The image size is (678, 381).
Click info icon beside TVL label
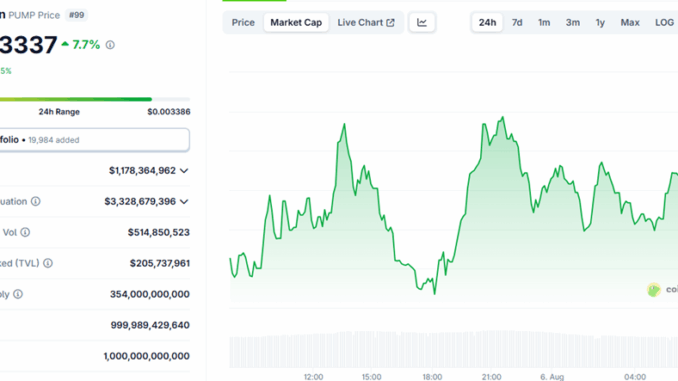pos(48,263)
